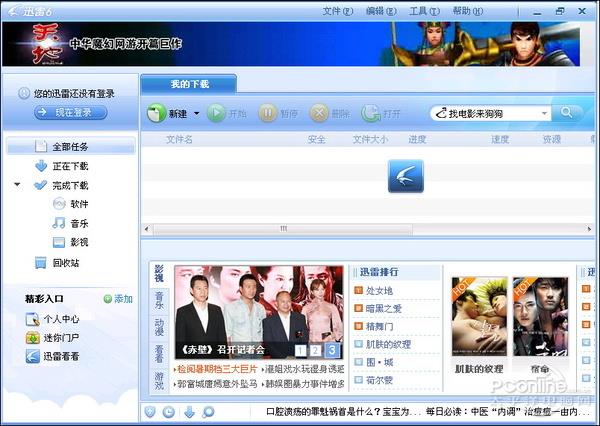This screenshot has height=426, width=600.
Task: Open 肌肤的纹理 in ranking list
Action: [388, 344]
